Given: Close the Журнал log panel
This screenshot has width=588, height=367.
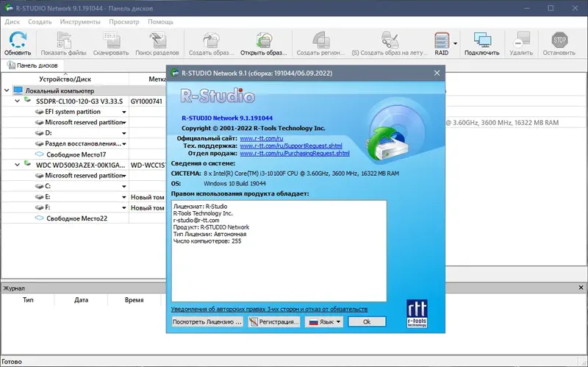Looking at the screenshot, I should [581, 288].
